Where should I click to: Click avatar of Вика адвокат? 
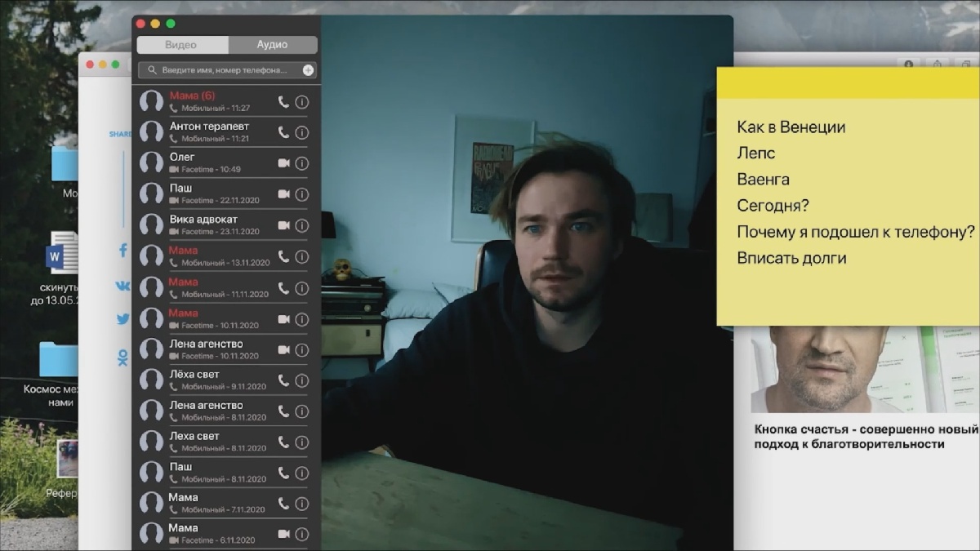pyautogui.click(x=151, y=225)
